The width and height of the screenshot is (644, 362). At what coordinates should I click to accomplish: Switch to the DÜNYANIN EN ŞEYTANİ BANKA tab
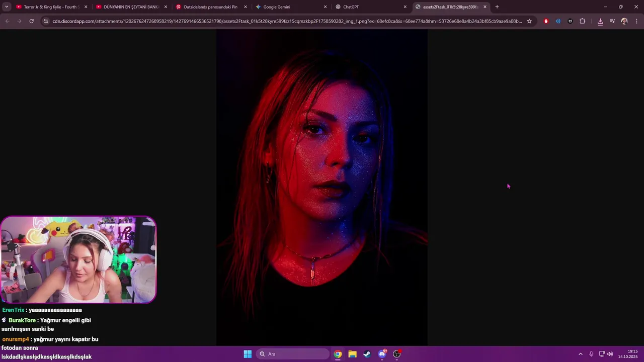tap(131, 7)
